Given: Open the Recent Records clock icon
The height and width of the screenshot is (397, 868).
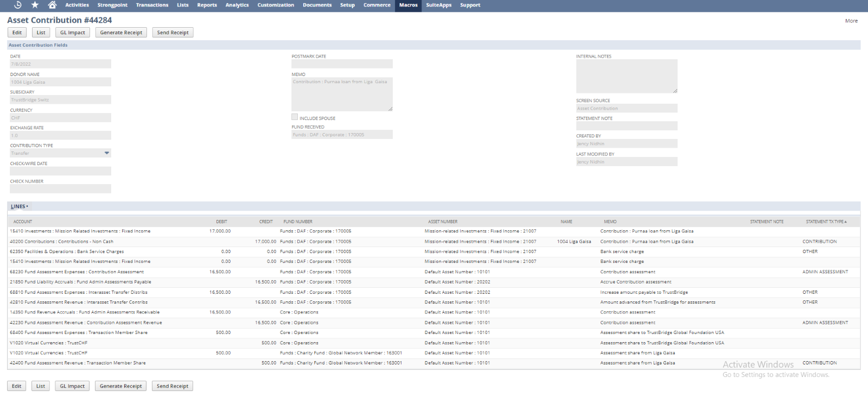Looking at the screenshot, I should 17,5.
